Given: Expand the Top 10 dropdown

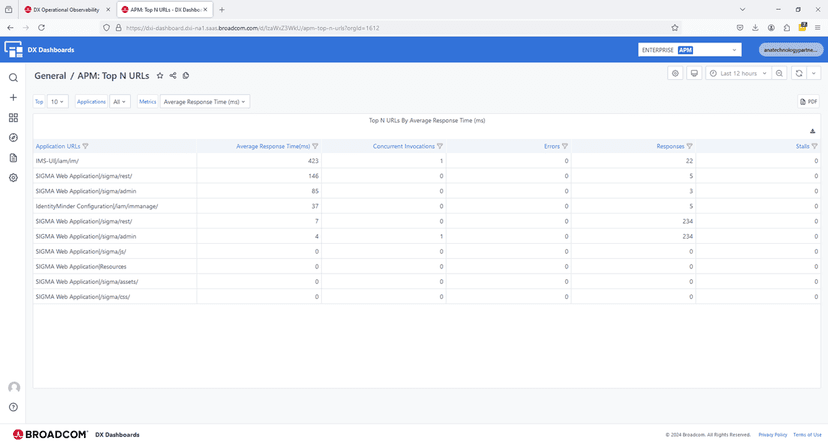Looking at the screenshot, I should [x=58, y=102].
